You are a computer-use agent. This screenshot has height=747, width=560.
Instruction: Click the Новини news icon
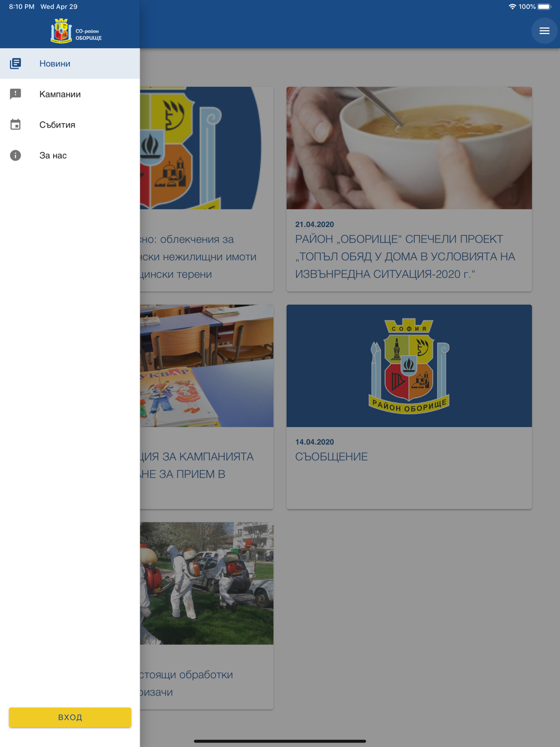(16, 63)
